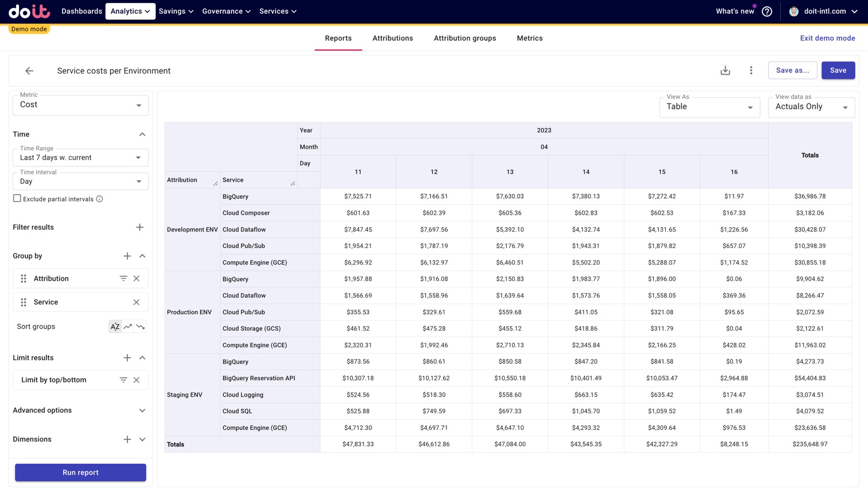Open the Metric dropdown
This screenshot has width=868, height=496.
pos(80,105)
